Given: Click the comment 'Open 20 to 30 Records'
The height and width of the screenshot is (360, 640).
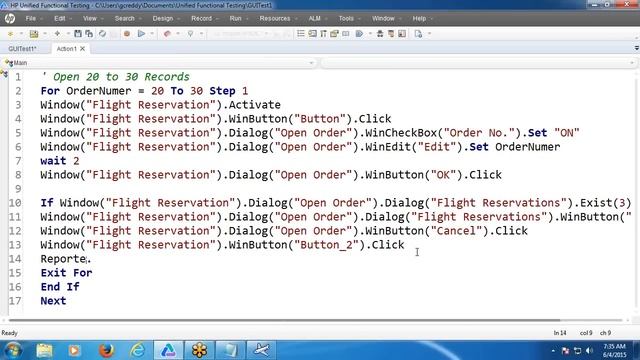Looking at the screenshot, I should click(121, 77).
